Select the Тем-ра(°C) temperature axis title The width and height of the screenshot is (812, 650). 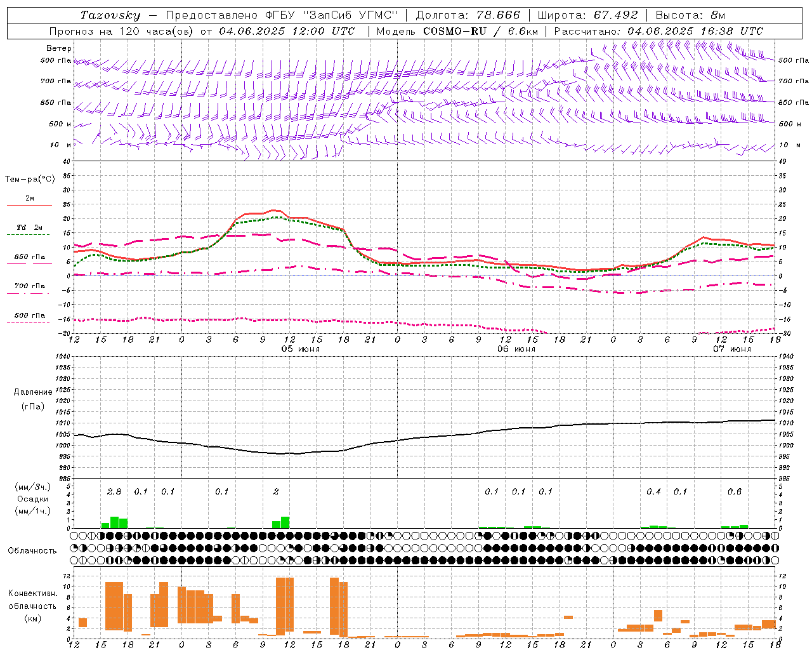[30, 180]
